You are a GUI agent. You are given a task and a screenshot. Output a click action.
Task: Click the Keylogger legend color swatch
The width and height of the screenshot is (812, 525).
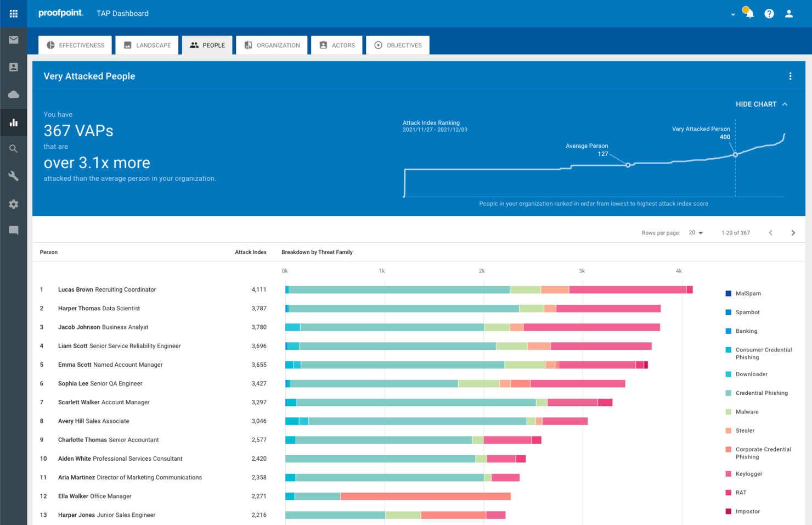click(x=728, y=473)
